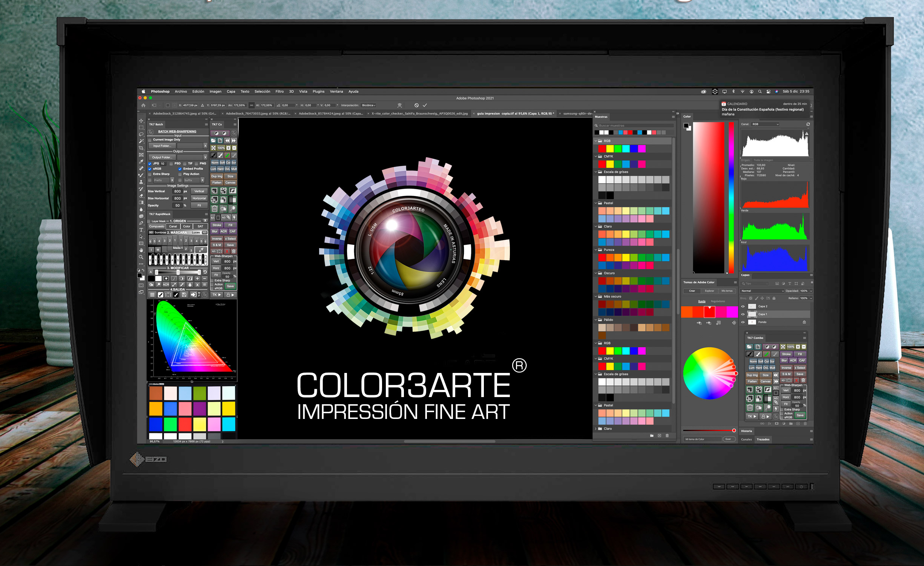Pick the Eyedropper tool
Screen dimensions: 924x566
(x=141, y=161)
